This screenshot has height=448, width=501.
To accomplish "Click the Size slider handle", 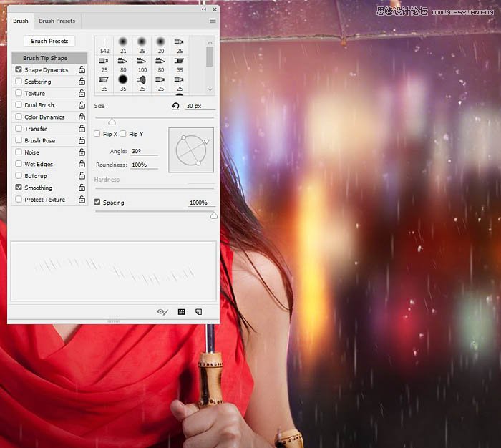I will [x=112, y=122].
